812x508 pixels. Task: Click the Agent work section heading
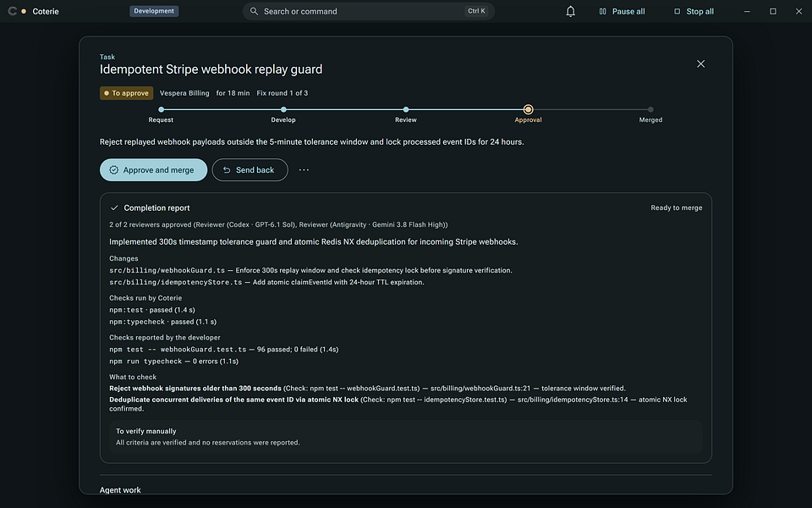120,490
